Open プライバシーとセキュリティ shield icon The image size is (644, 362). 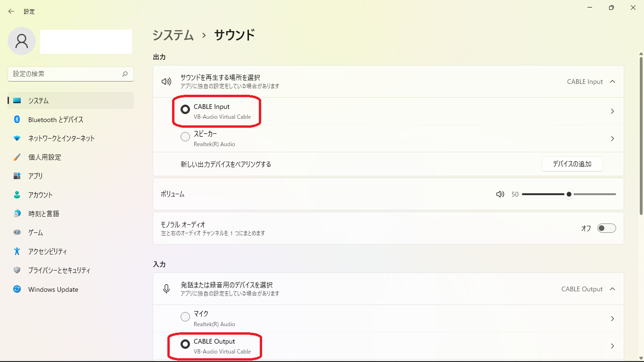tap(17, 270)
